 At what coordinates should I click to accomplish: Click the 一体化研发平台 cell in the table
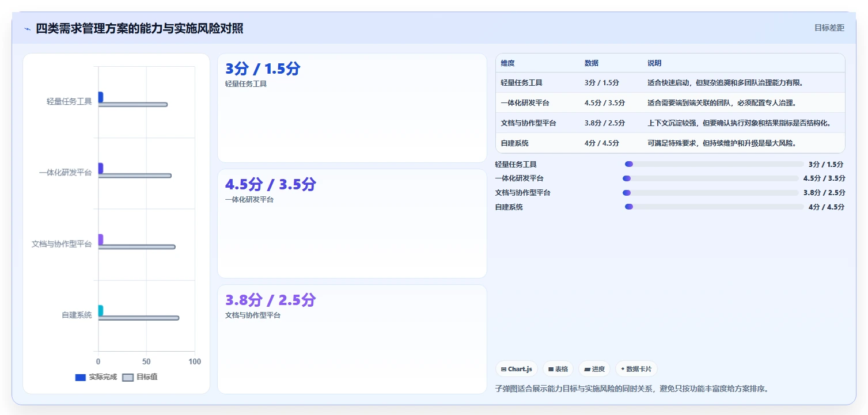point(525,103)
